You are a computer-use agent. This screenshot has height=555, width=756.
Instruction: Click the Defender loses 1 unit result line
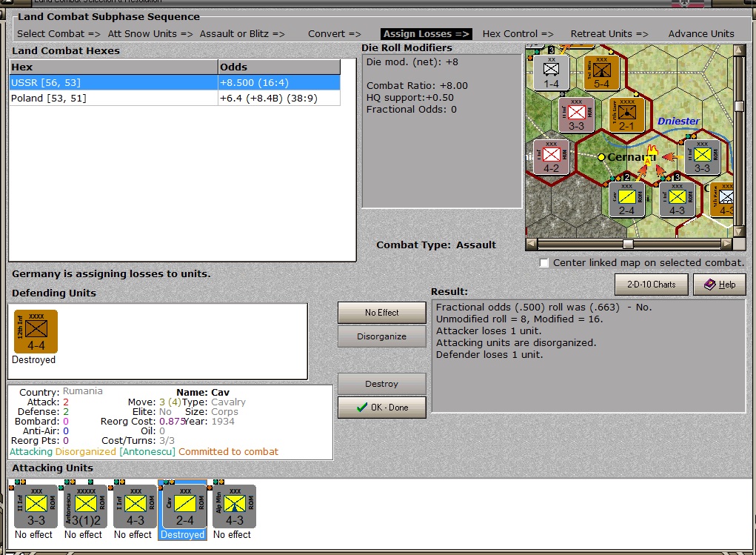tap(489, 354)
